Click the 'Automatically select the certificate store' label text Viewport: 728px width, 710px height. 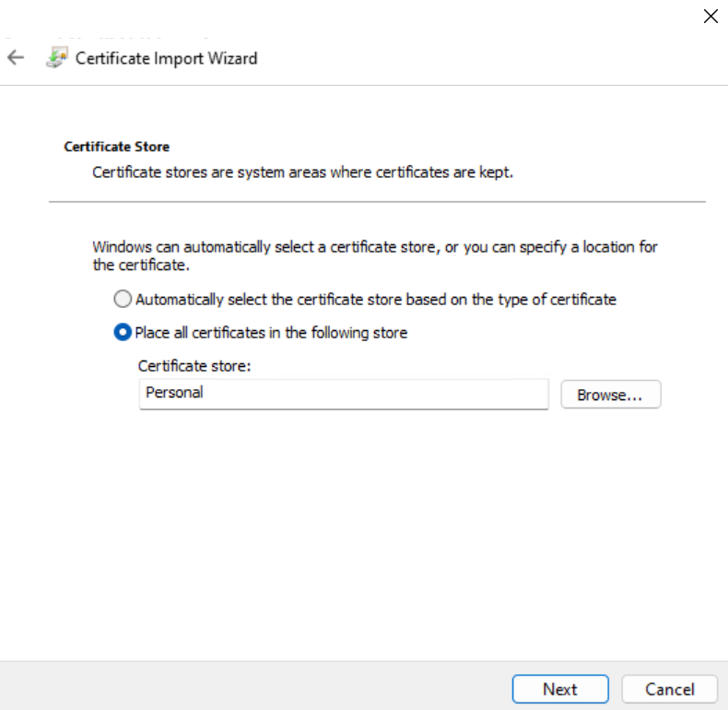click(376, 300)
